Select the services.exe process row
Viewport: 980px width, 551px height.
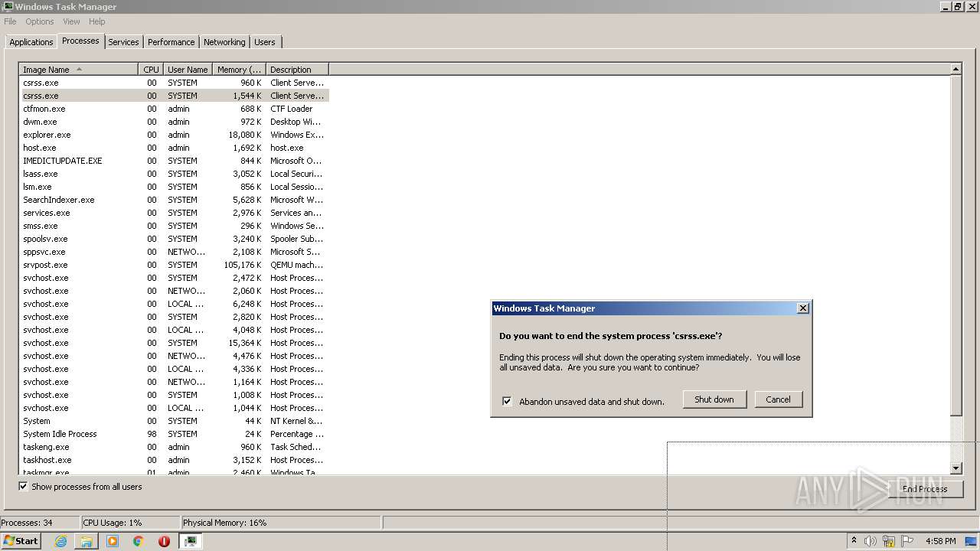click(x=174, y=213)
